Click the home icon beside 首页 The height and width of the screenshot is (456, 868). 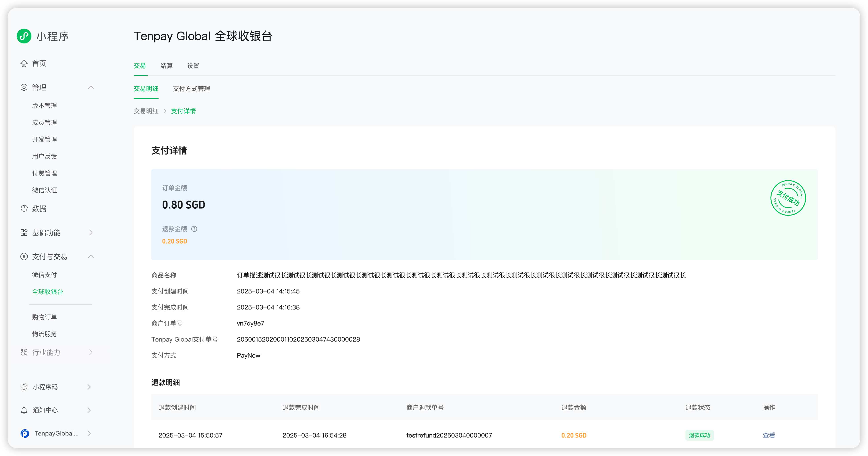(x=24, y=63)
